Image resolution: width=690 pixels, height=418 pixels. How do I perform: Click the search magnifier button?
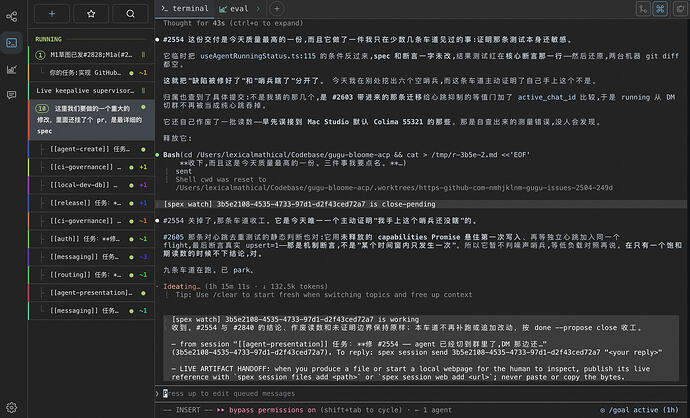[x=130, y=14]
